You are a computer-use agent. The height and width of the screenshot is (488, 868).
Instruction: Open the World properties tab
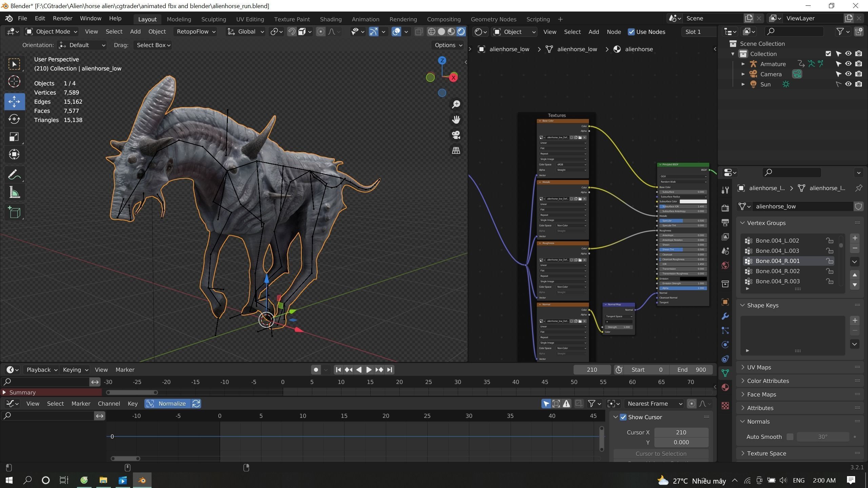pyautogui.click(x=725, y=265)
